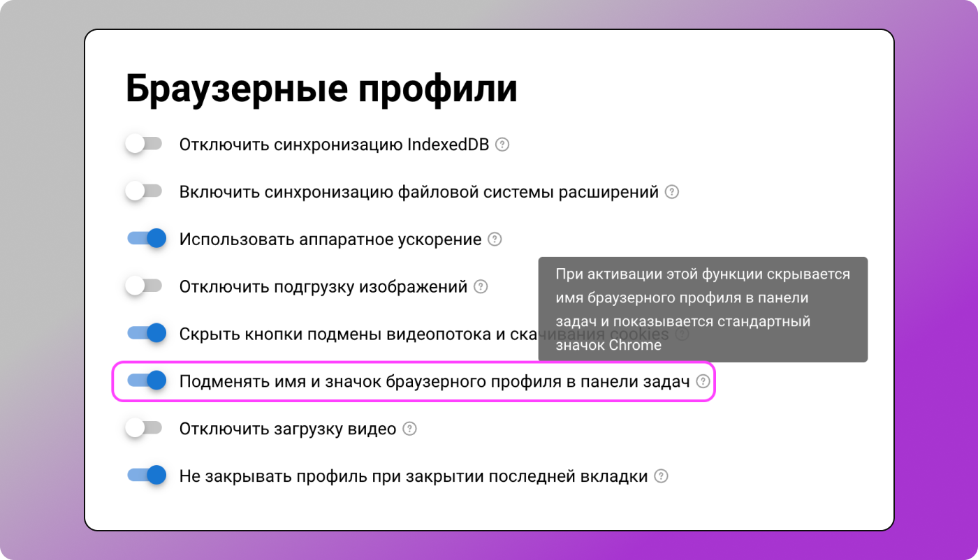978x560 pixels.
Task: Click the question mark beside image loading option
Action: [x=480, y=286]
